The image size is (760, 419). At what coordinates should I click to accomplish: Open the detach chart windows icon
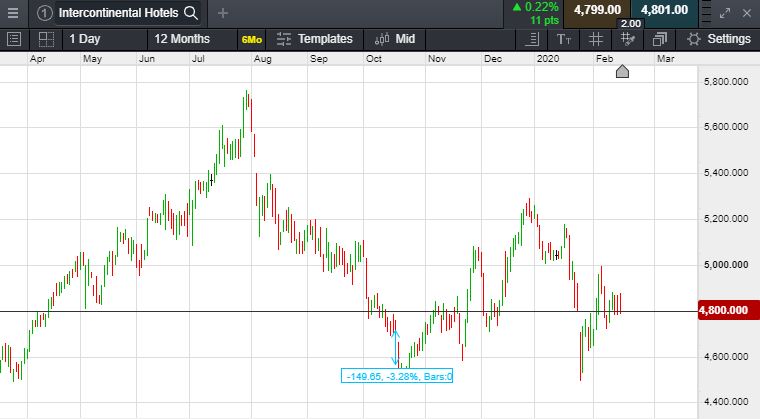tap(660, 39)
